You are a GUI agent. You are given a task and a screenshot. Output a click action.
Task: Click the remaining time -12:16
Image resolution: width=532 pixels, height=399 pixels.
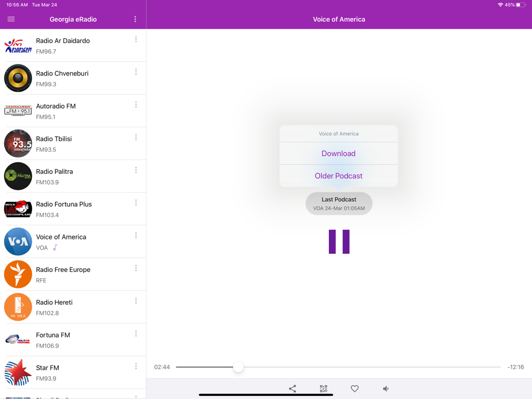pos(516,367)
